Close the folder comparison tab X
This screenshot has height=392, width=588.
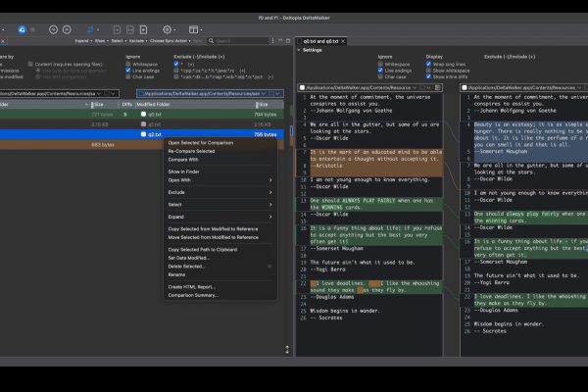click(x=3, y=41)
